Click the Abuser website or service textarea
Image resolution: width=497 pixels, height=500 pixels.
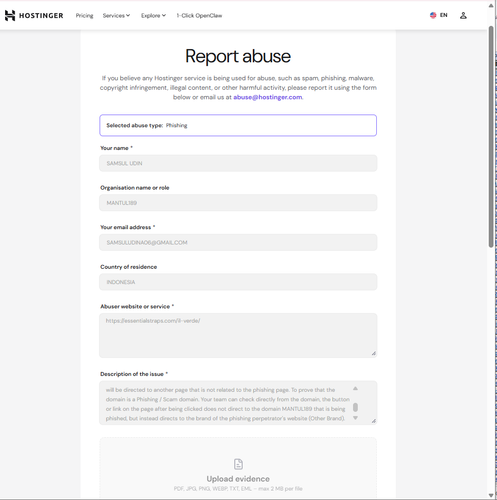(x=238, y=335)
